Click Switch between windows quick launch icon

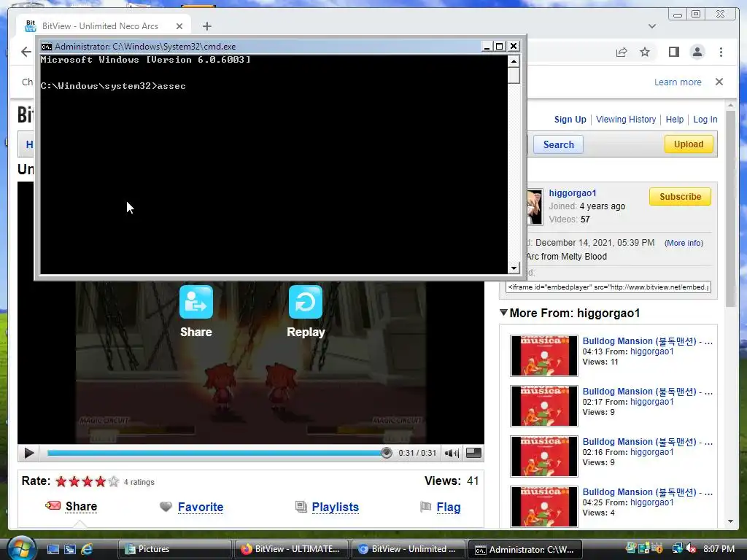(x=69, y=549)
